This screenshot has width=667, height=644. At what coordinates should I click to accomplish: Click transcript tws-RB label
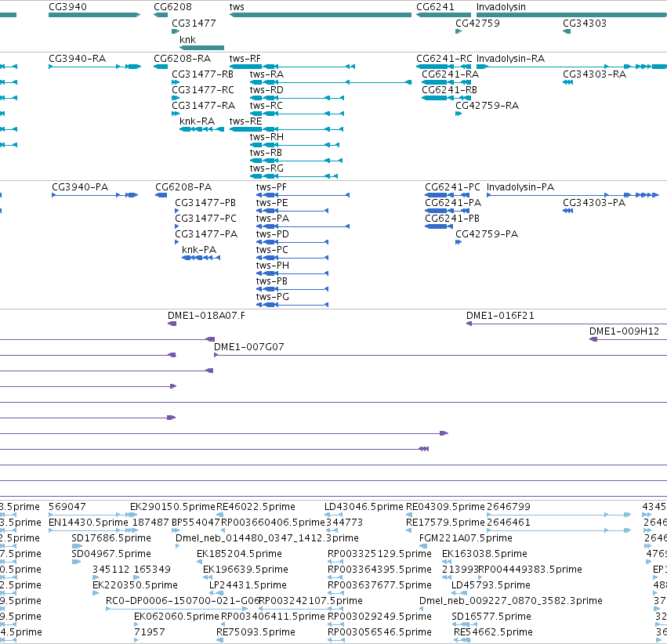[x=266, y=153]
